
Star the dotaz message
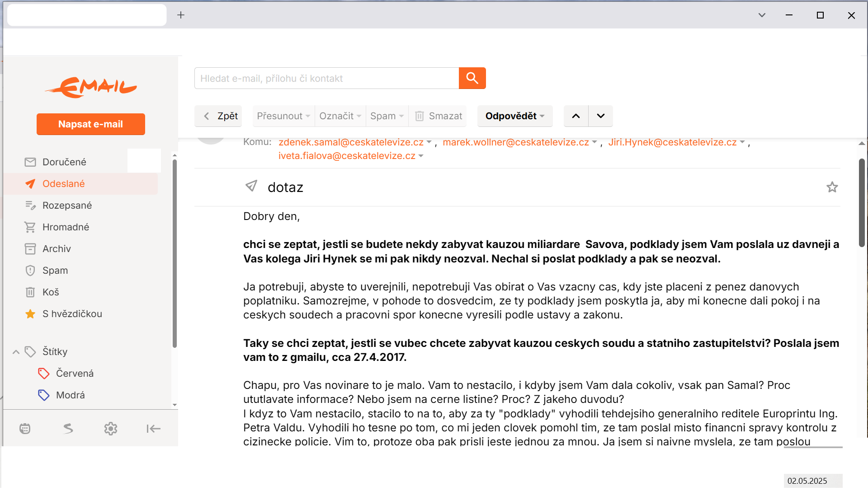tap(832, 187)
